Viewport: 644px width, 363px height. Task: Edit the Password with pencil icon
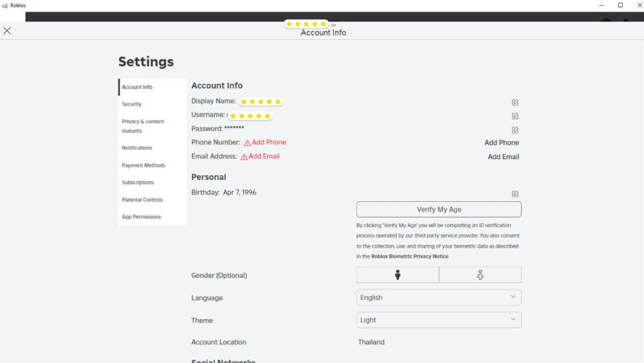515,130
